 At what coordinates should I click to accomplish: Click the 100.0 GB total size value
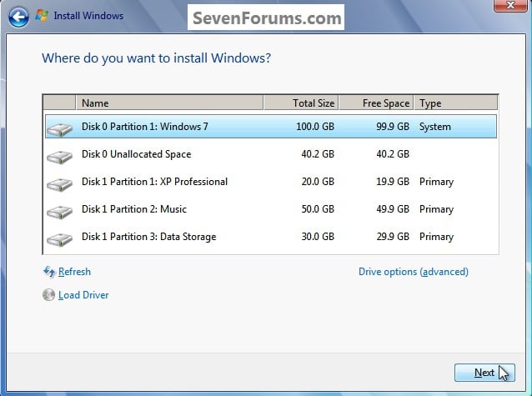click(x=315, y=127)
